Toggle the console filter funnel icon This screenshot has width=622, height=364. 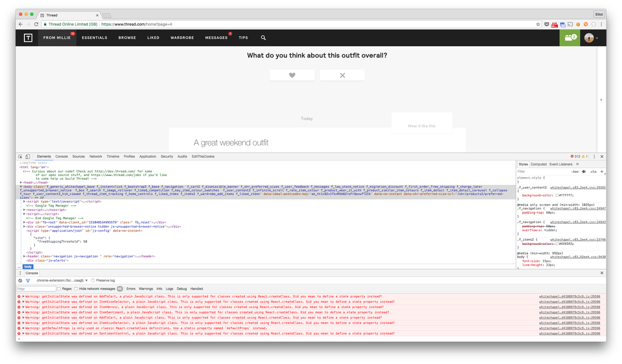click(28, 280)
